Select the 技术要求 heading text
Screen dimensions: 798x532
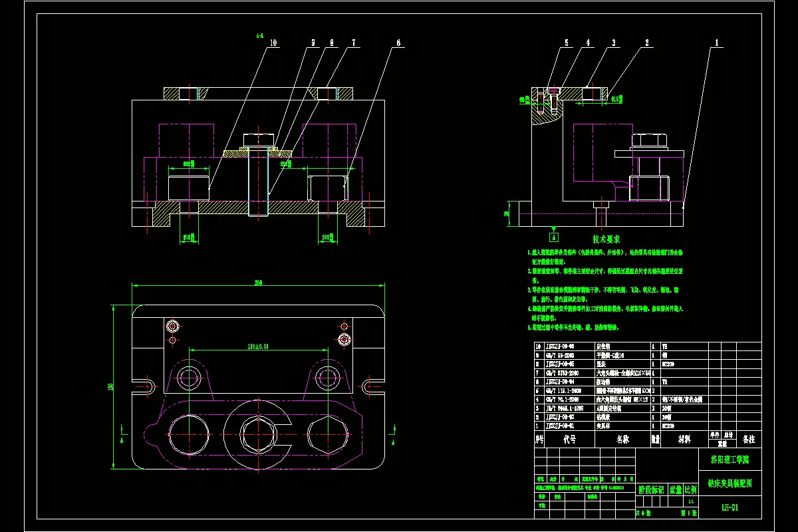click(x=606, y=238)
